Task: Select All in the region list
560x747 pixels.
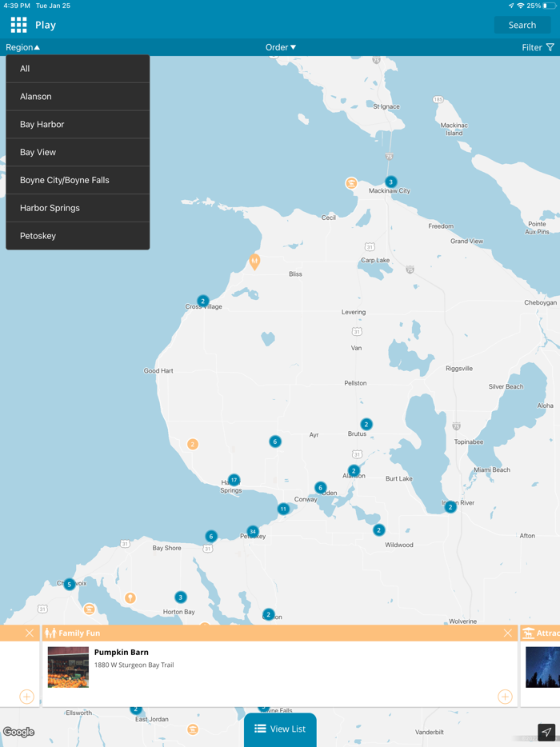Action: [x=78, y=69]
